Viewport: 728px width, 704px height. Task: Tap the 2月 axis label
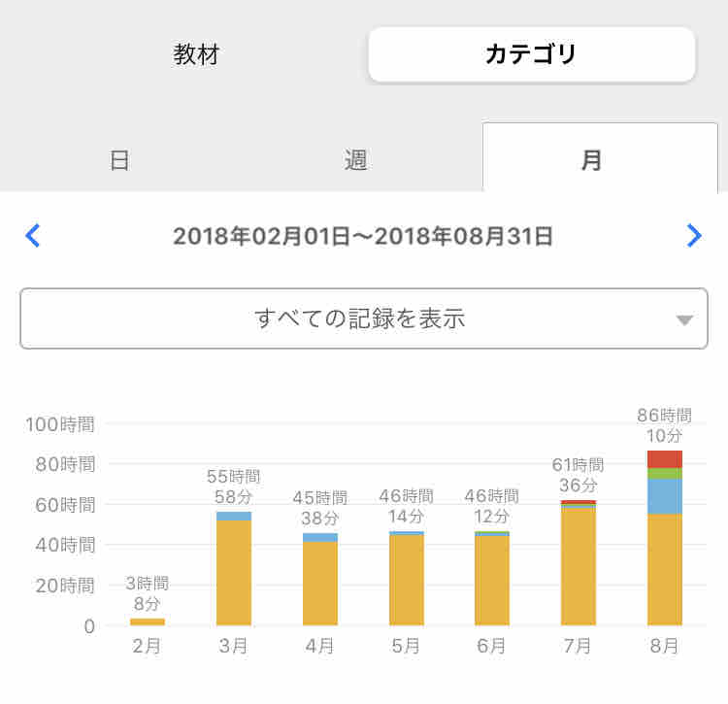tap(147, 646)
